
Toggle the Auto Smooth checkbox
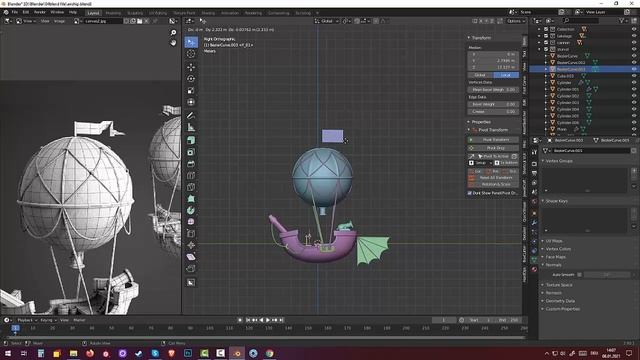click(580, 275)
